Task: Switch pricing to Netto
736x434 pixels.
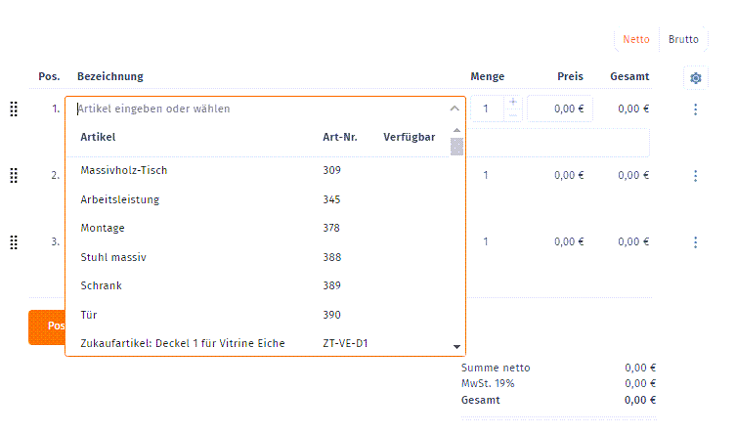Action: click(x=636, y=40)
